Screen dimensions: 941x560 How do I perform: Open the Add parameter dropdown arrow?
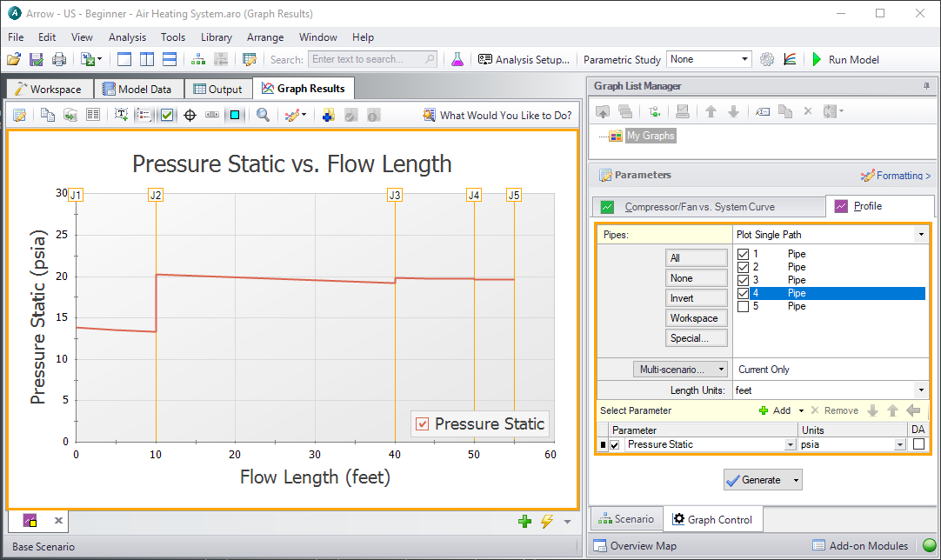coord(801,410)
